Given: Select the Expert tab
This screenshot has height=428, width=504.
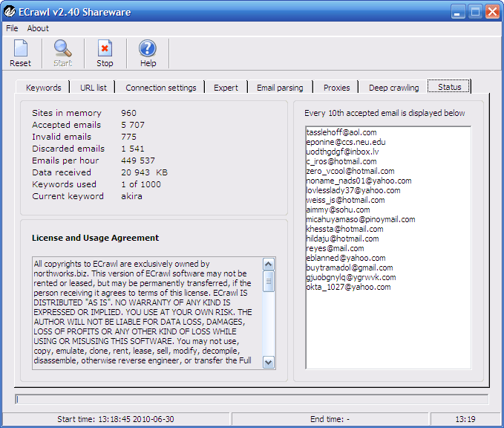Looking at the screenshot, I should click(x=226, y=88).
